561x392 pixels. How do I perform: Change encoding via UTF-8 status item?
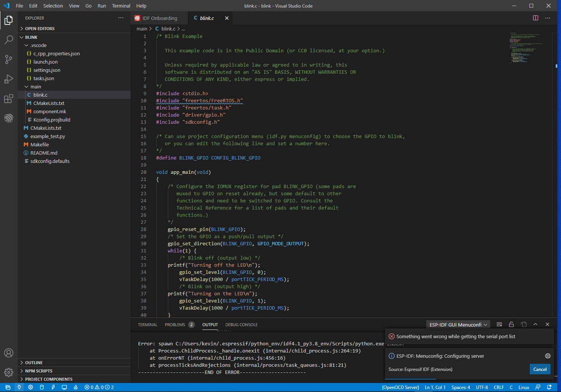point(482,387)
